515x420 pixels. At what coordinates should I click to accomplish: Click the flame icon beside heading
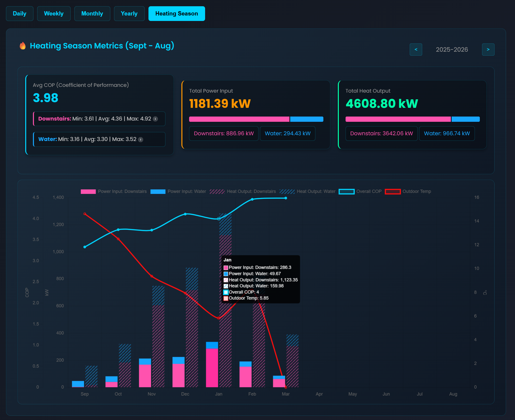point(23,46)
